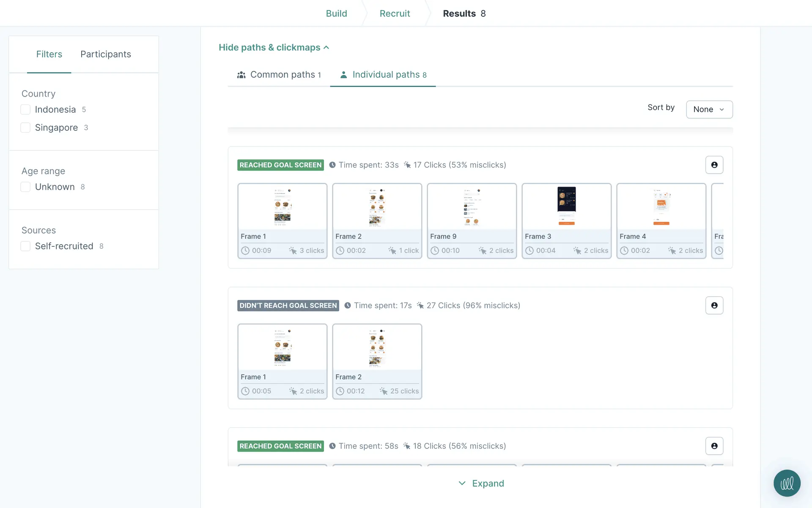
Task: Click the clock icon beside Time spent: 33s
Action: tap(332, 165)
